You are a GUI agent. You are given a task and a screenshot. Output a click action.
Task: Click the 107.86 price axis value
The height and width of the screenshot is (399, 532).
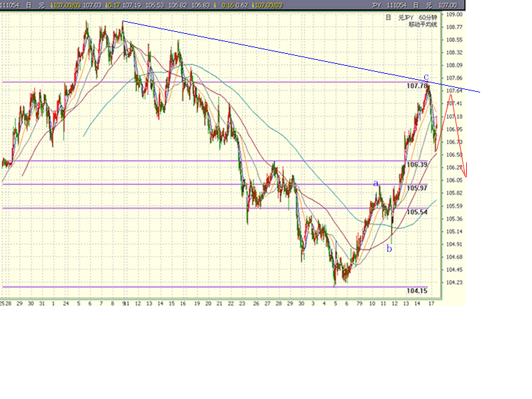[454, 78]
